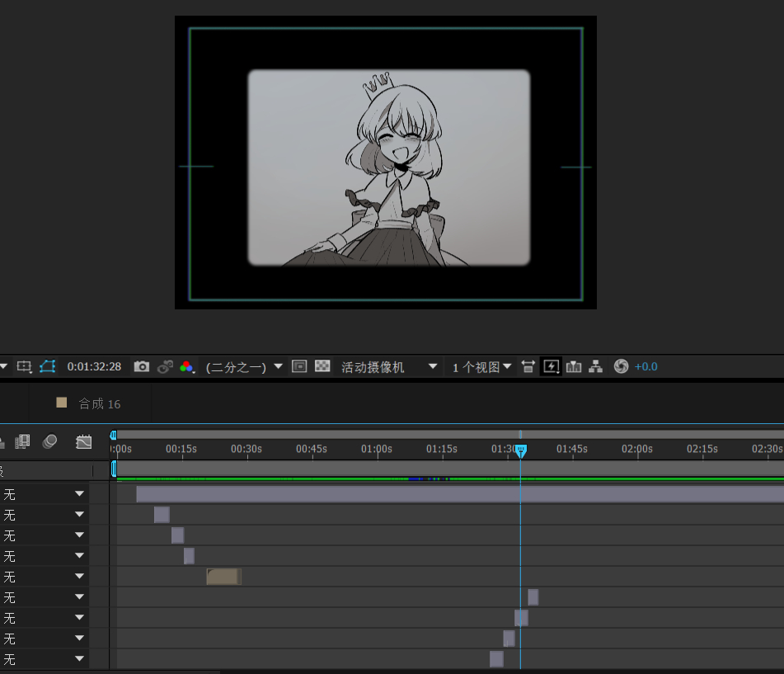The image size is (784, 674).
Task: Toggle mask and shape path visibility
Action: tap(48, 366)
